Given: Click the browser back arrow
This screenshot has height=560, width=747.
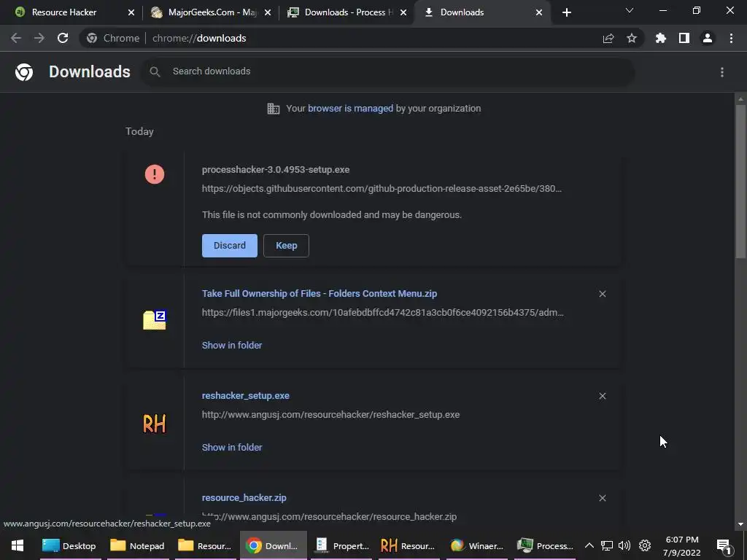Looking at the screenshot, I should (x=16, y=38).
